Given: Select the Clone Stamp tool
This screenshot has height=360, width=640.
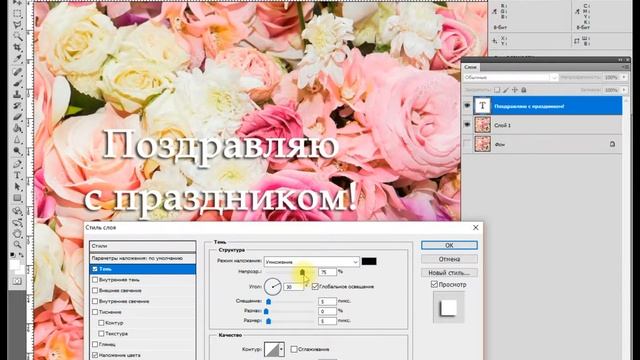Looking at the screenshot, I should tap(17, 95).
